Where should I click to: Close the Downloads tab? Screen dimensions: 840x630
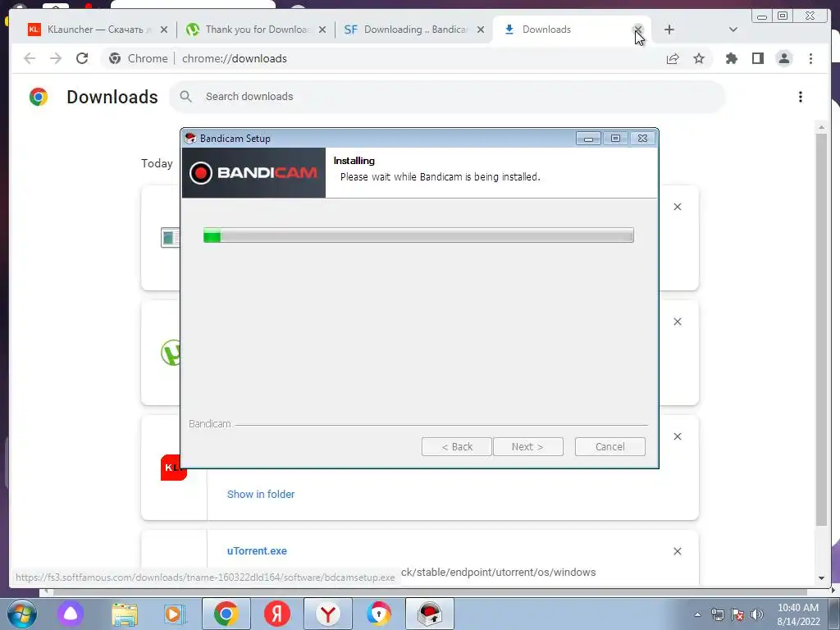pyautogui.click(x=637, y=29)
